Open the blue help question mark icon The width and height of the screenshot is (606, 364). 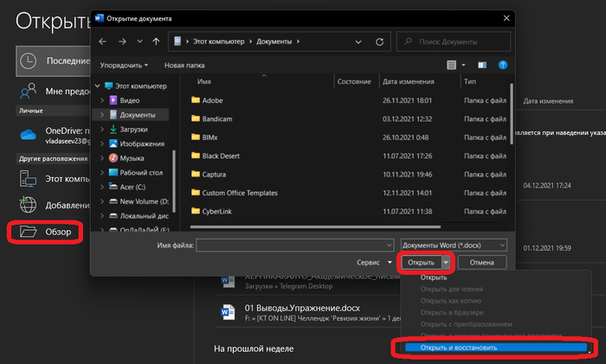pos(502,65)
